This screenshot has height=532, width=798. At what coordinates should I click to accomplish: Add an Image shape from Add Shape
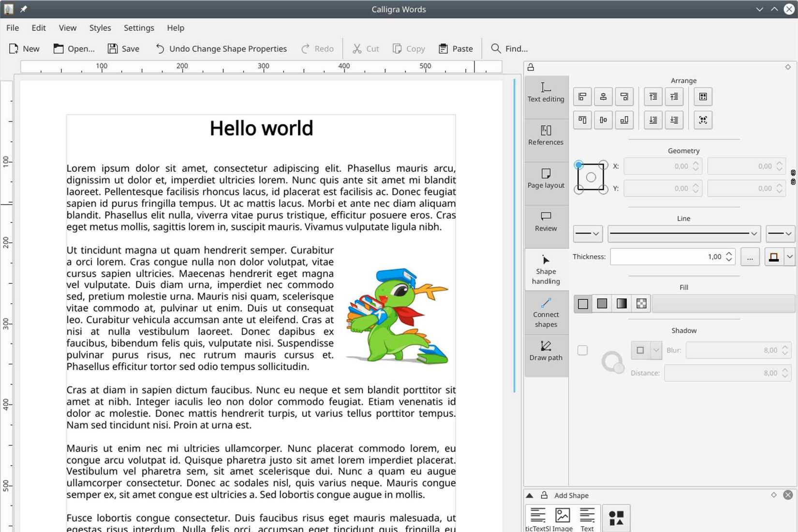[562, 517]
